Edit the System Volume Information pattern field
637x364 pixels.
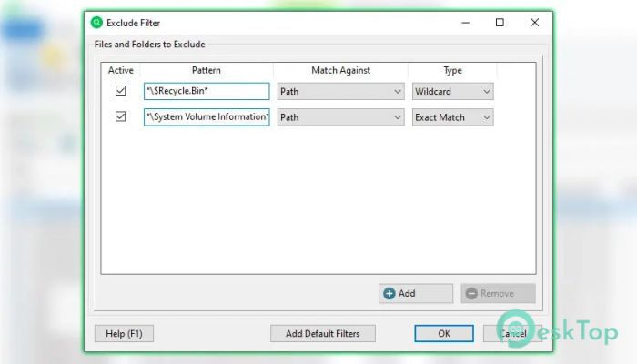coord(207,117)
